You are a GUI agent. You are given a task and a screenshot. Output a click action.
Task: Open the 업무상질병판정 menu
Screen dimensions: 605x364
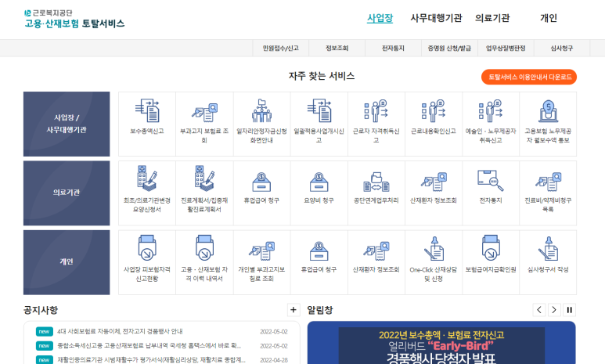(x=506, y=49)
